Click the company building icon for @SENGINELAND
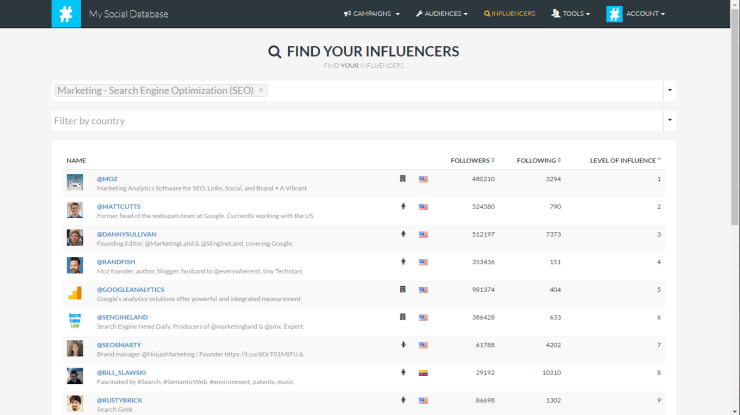 [403, 317]
